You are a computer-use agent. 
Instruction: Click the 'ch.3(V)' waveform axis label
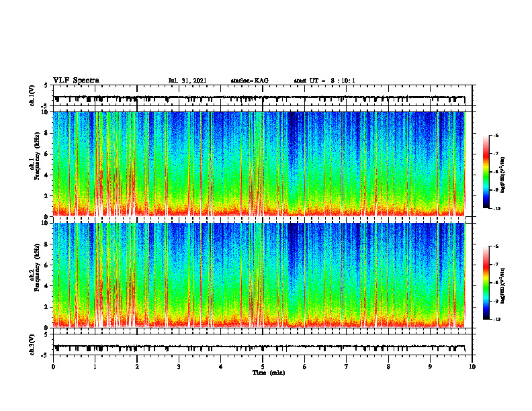click(x=32, y=345)
